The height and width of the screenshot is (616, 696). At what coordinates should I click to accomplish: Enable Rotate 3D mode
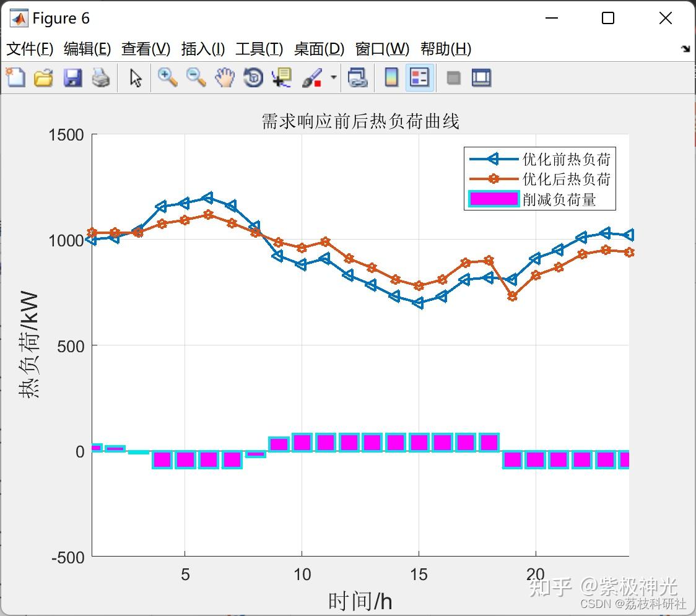pyautogui.click(x=253, y=77)
